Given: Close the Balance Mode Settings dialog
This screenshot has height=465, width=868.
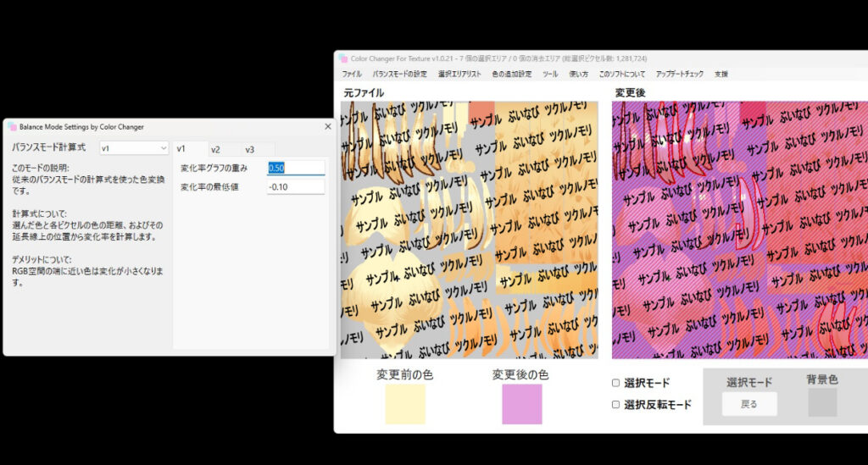Looking at the screenshot, I should (x=328, y=126).
